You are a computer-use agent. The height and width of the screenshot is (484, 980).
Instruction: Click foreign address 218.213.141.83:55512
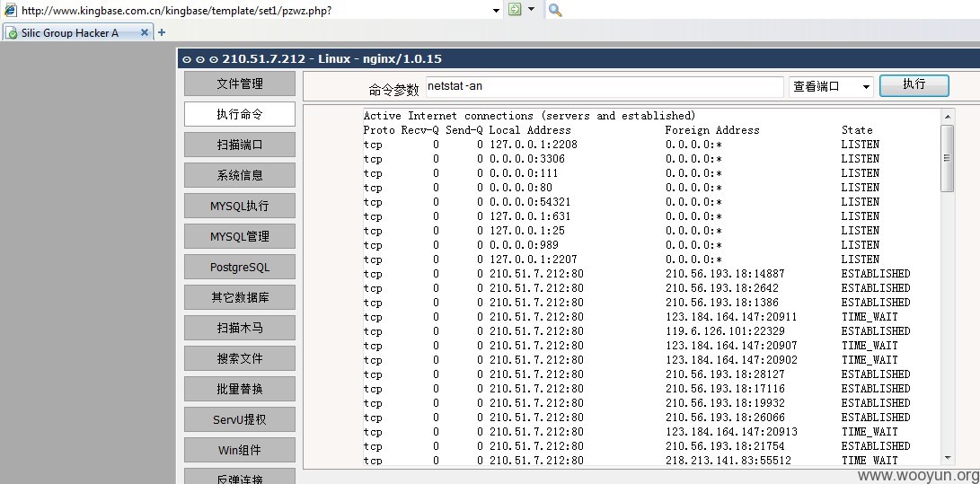tap(728, 461)
